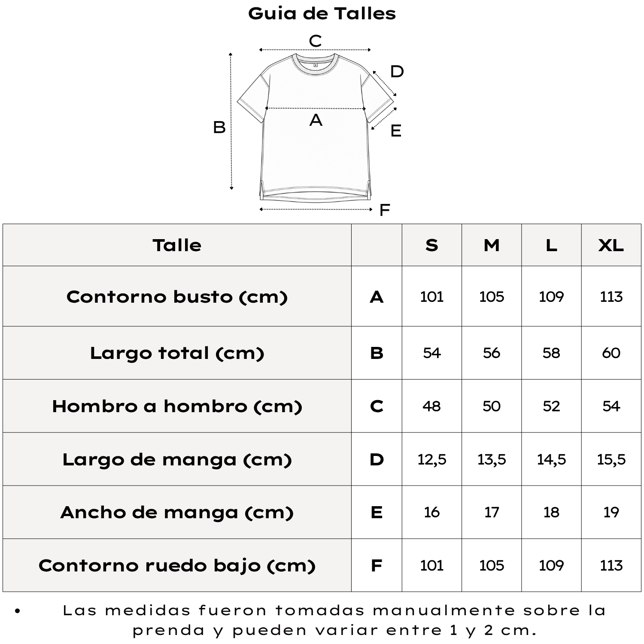Click the 12,5 sleeve length value for S

point(432,459)
